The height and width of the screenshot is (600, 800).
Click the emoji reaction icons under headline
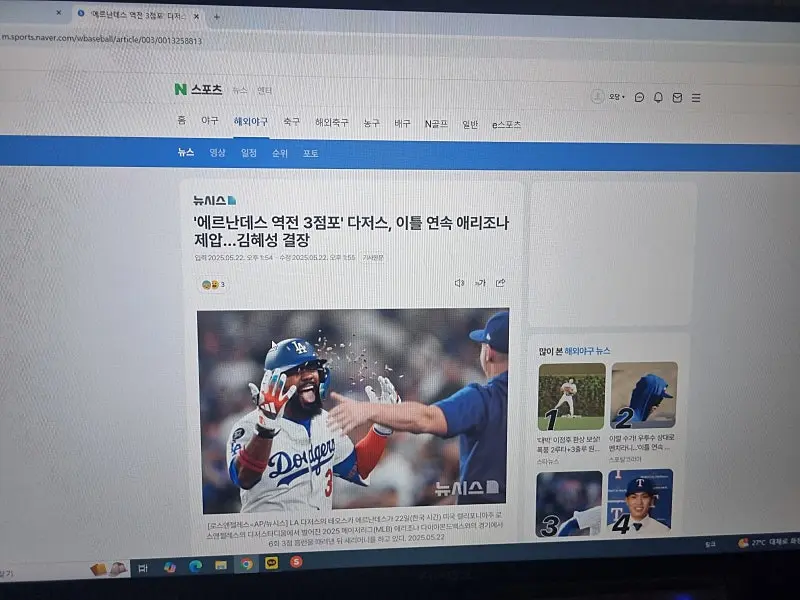(x=208, y=284)
